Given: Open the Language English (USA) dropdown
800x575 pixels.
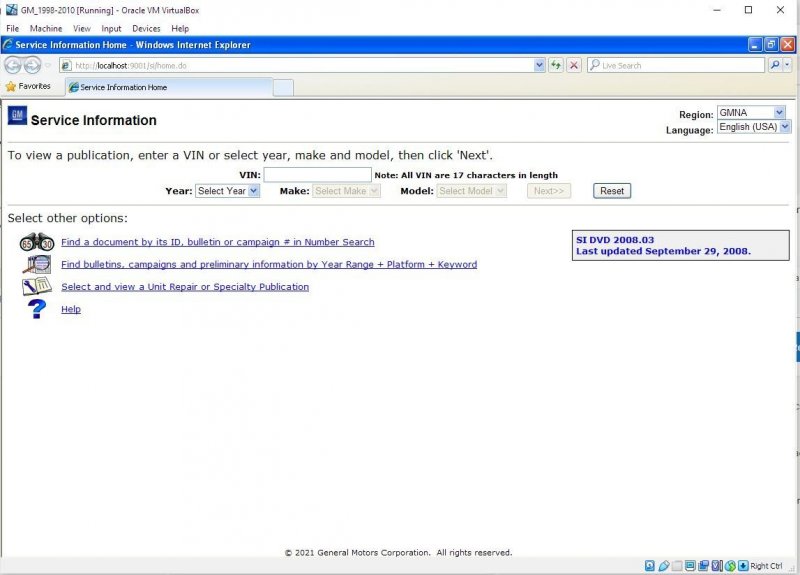Looking at the screenshot, I should tap(753, 127).
